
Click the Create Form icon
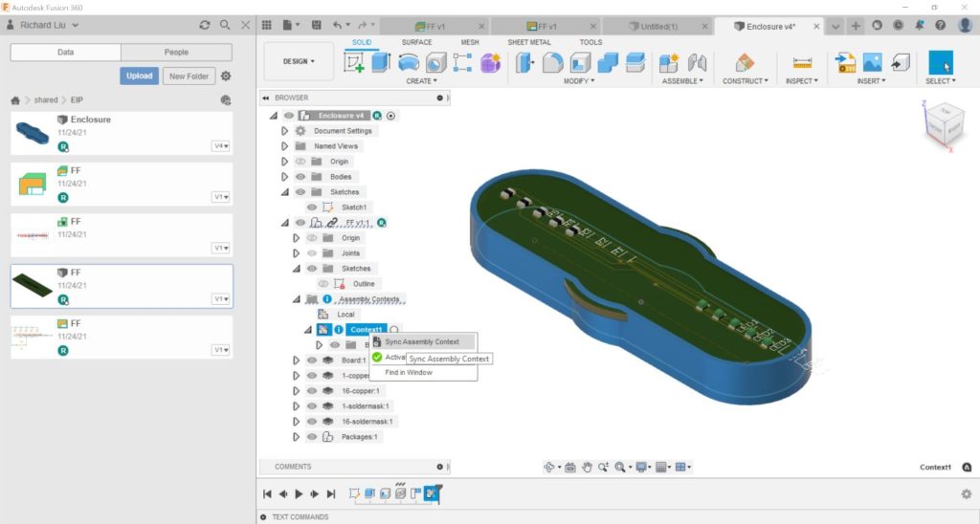491,62
